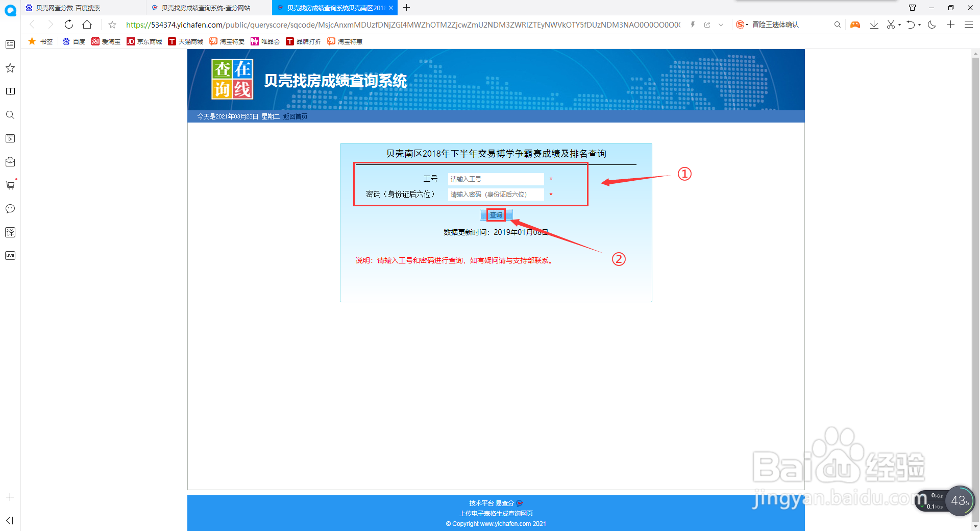980x531 pixels.
Task: Open the 天猫商城 bookmark
Action: tap(185, 41)
